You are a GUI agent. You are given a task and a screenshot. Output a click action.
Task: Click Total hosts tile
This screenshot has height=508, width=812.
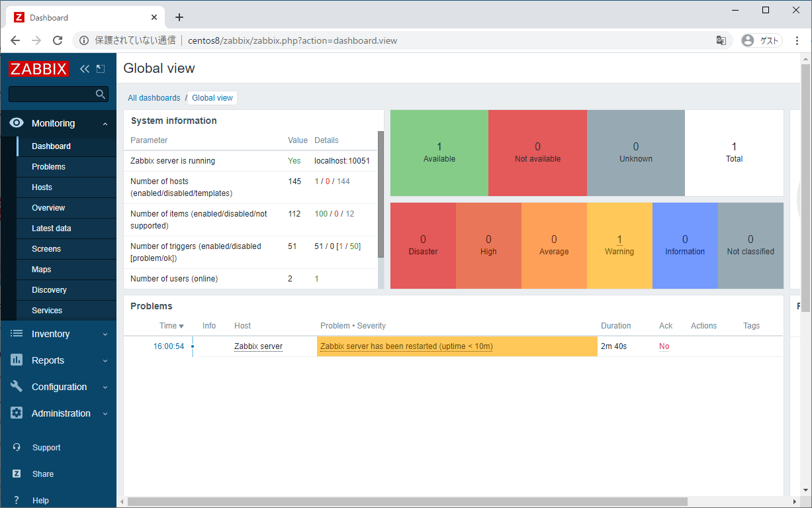pyautogui.click(x=734, y=153)
